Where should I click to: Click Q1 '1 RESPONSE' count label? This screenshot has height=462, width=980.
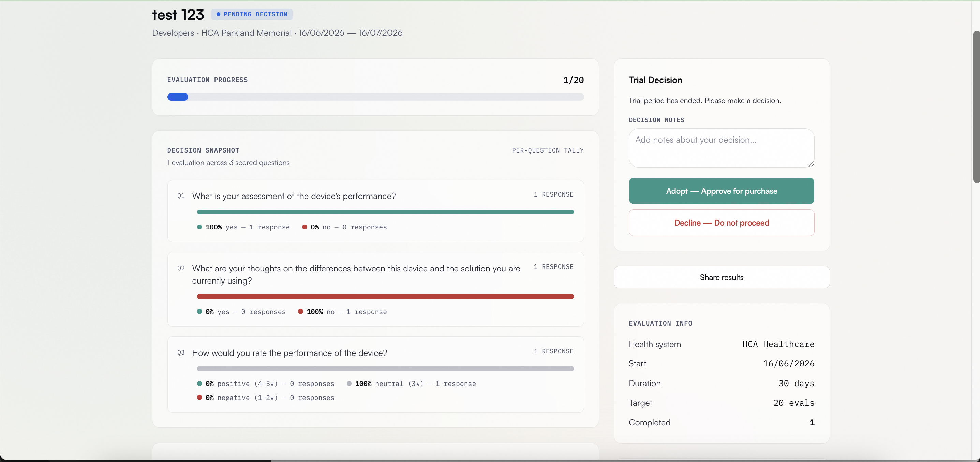pos(553,194)
